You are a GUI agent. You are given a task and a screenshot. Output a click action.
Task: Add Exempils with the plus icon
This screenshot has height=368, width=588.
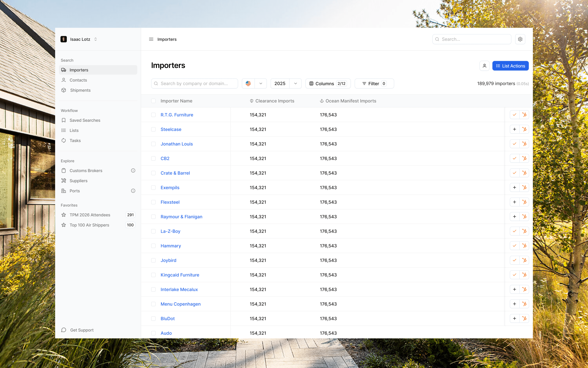515,187
